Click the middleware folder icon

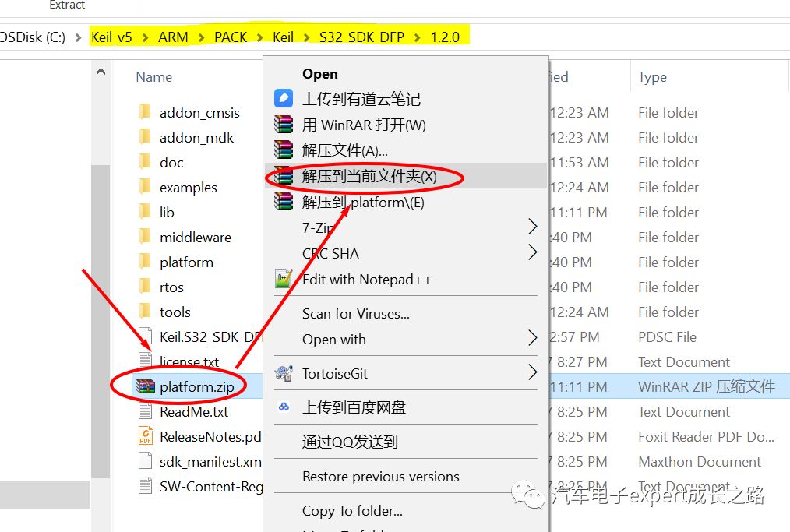(145, 236)
